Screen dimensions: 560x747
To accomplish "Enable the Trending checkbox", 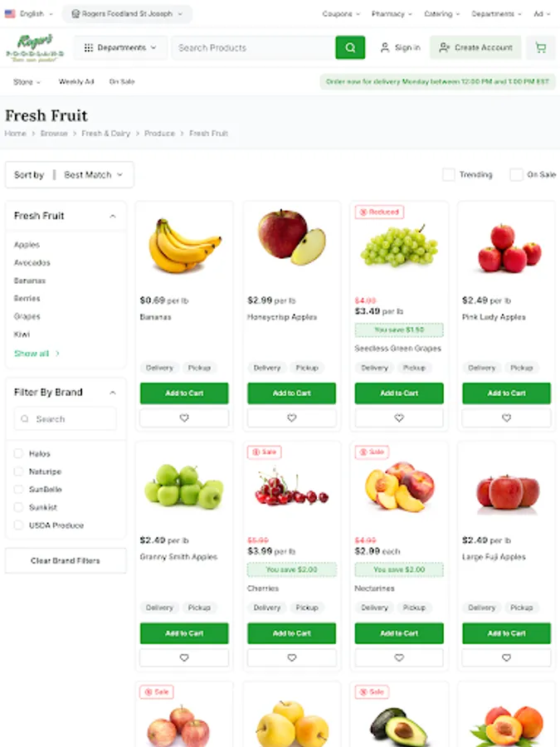I will click(x=449, y=175).
